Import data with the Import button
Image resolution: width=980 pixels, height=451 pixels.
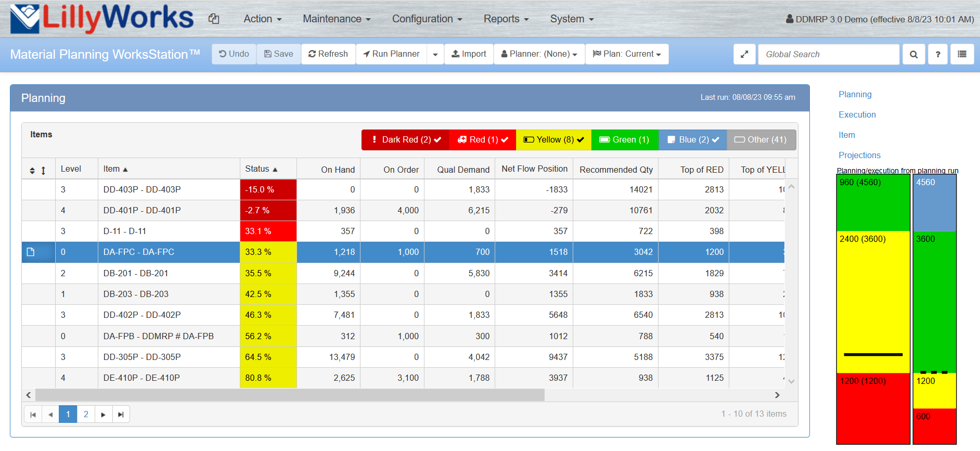pos(469,54)
